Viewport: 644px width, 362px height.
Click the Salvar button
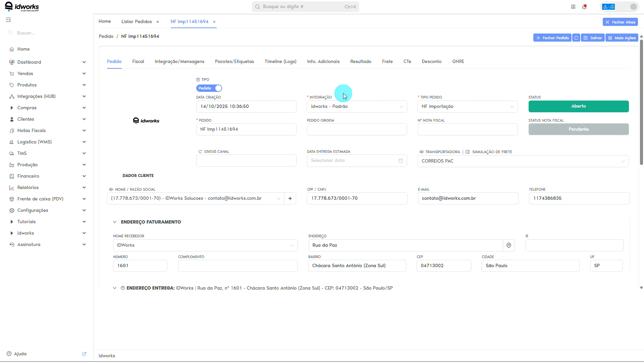(x=593, y=38)
